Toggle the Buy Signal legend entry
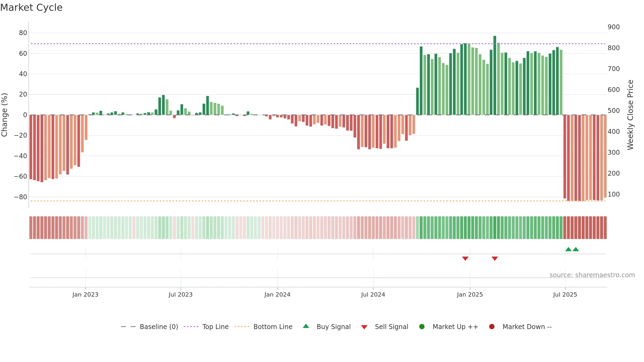The image size is (644, 362). point(327,327)
